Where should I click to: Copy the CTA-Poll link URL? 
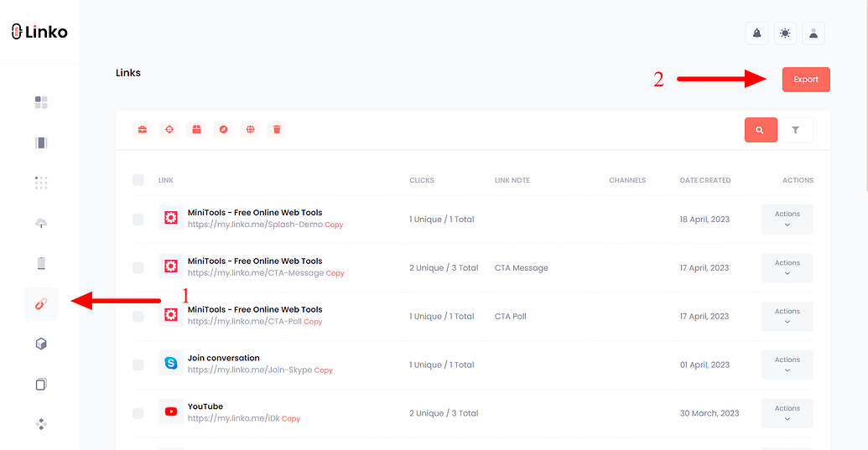(x=313, y=322)
